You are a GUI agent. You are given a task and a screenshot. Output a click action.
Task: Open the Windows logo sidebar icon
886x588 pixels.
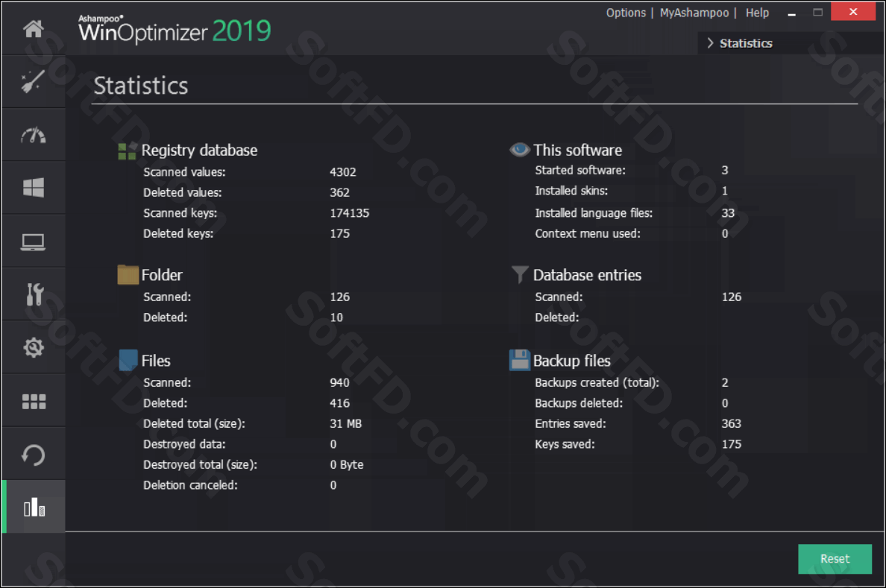[x=34, y=188]
